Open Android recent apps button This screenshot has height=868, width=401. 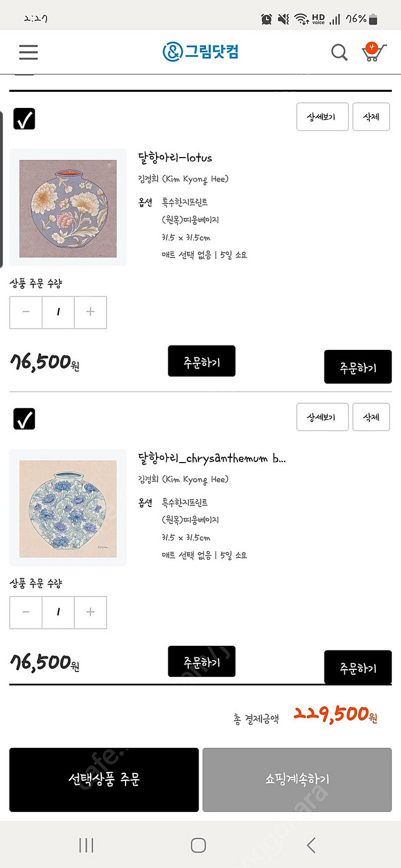pyautogui.click(x=86, y=845)
